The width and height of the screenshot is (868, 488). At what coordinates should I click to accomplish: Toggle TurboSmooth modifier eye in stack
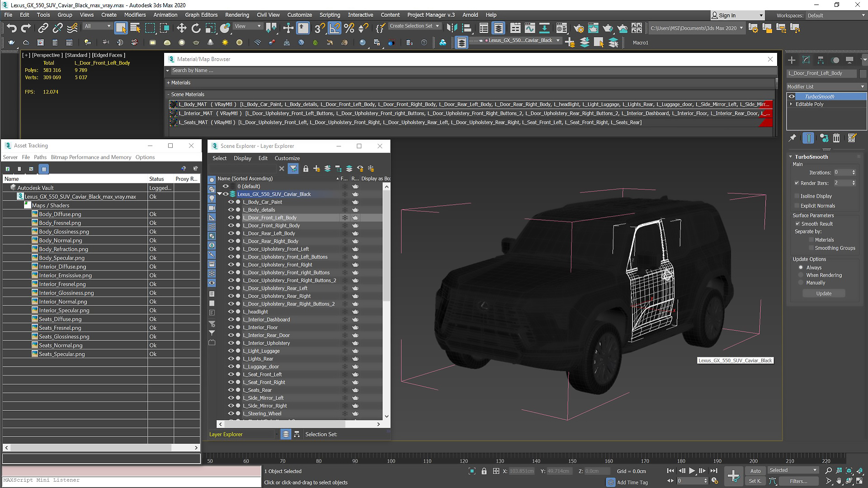click(792, 97)
